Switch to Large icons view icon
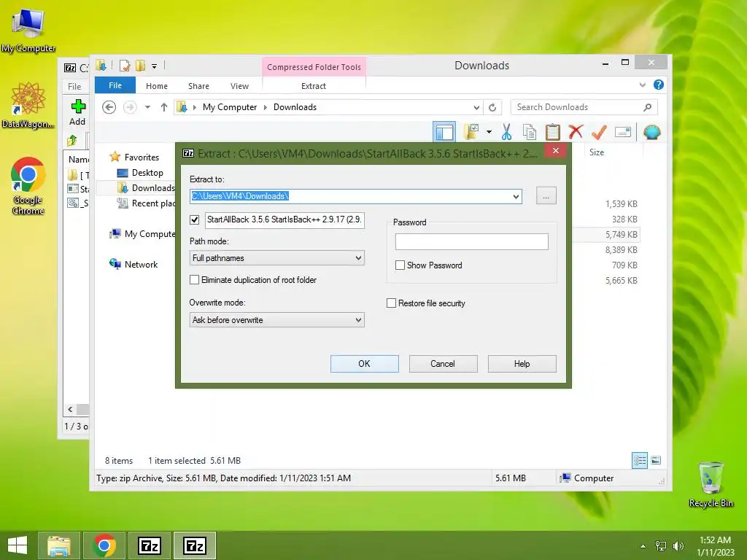Viewport: 747px width, 560px height. click(x=656, y=460)
